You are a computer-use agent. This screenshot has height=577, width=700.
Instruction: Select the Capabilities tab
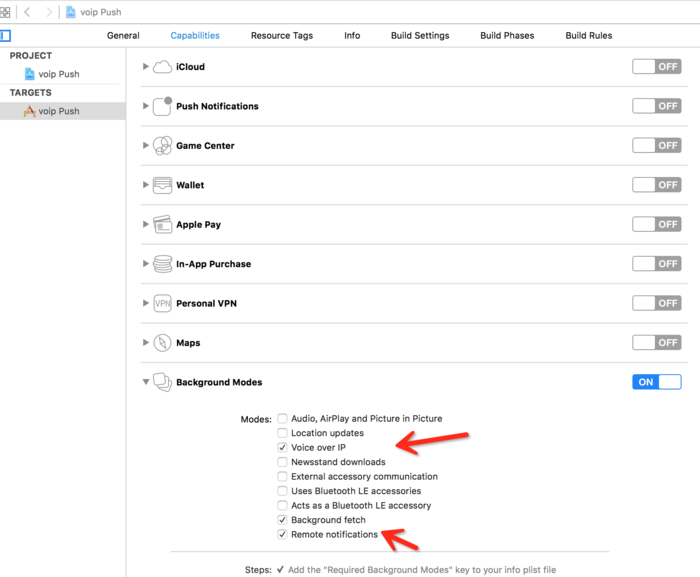[195, 35]
